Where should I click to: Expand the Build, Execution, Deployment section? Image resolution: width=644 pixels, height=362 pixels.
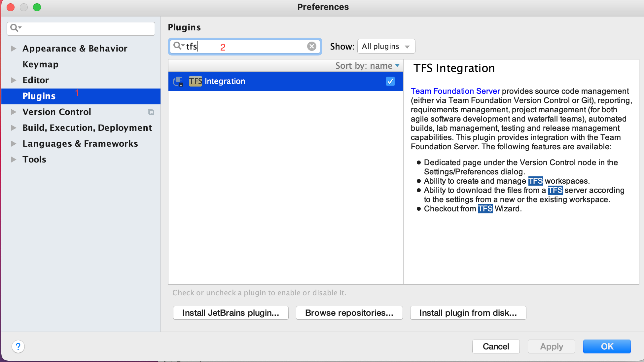(x=14, y=128)
